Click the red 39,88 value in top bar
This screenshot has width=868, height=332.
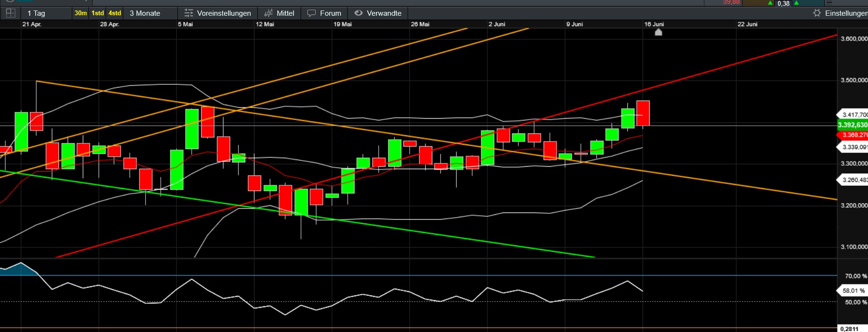point(731,2)
